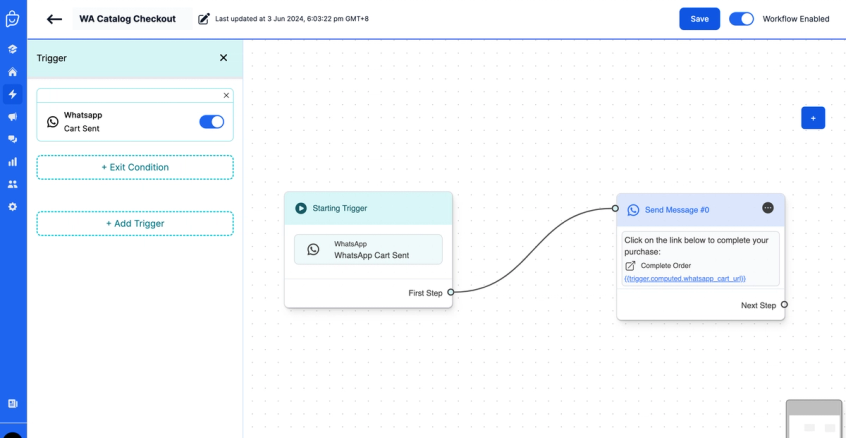
Task: Toggle the Workflow Enabled switch
Action: 741,19
